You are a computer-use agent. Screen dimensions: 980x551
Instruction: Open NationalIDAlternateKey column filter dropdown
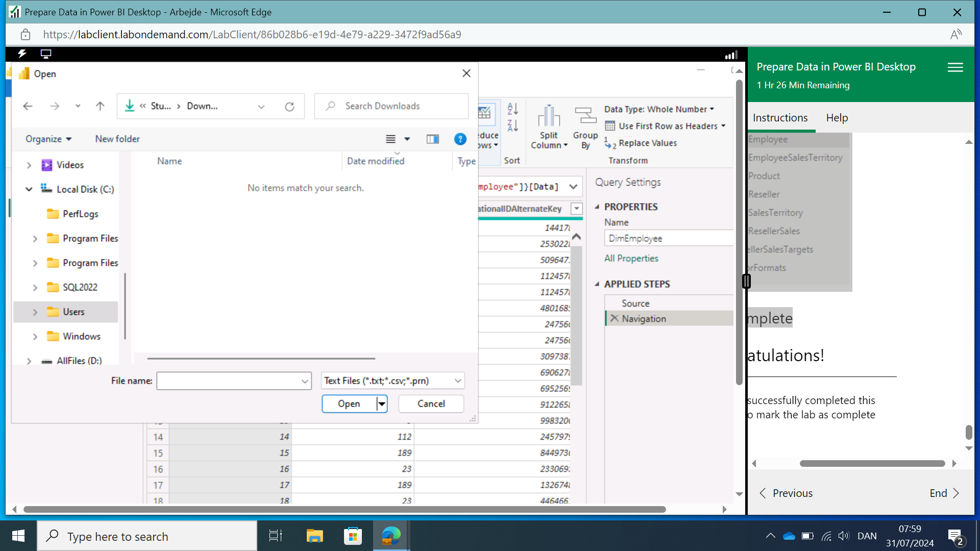coord(576,209)
